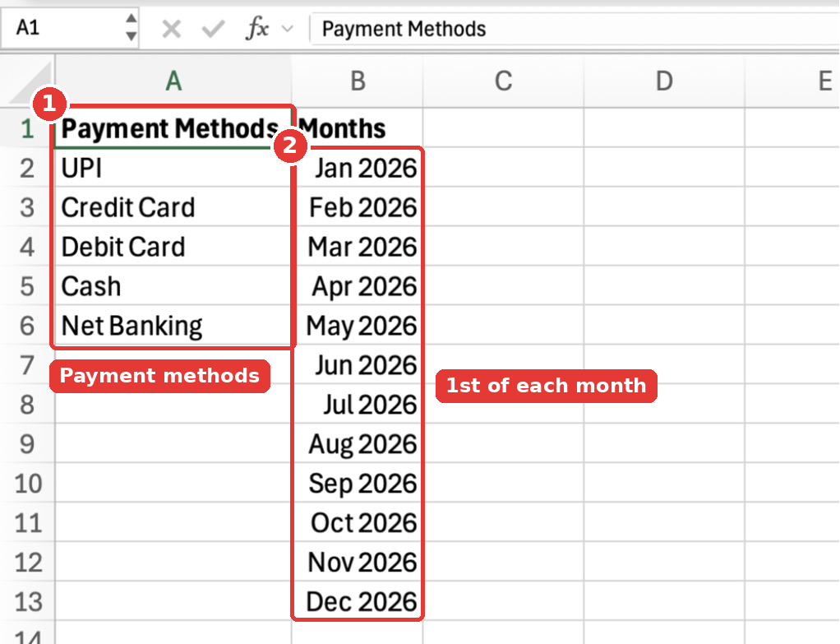Screen dimensions: 840x644
Task: Select row 11 header
Action: tap(27, 522)
